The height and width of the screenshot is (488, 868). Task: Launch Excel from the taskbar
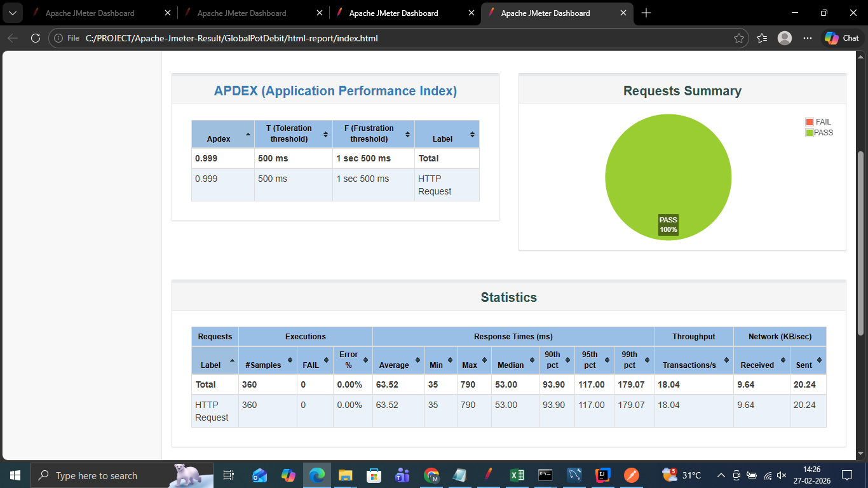pos(517,475)
